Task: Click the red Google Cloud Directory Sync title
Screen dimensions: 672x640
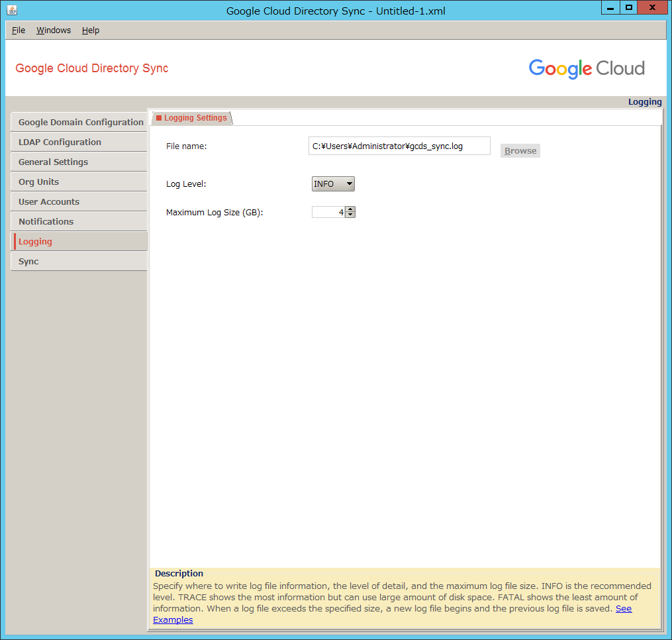Action: 92,68
